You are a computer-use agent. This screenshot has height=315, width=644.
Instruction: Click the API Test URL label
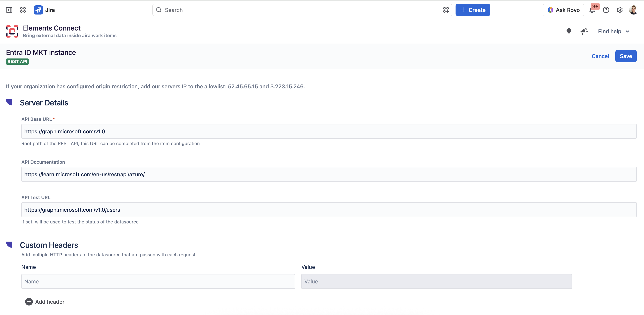[x=36, y=197]
